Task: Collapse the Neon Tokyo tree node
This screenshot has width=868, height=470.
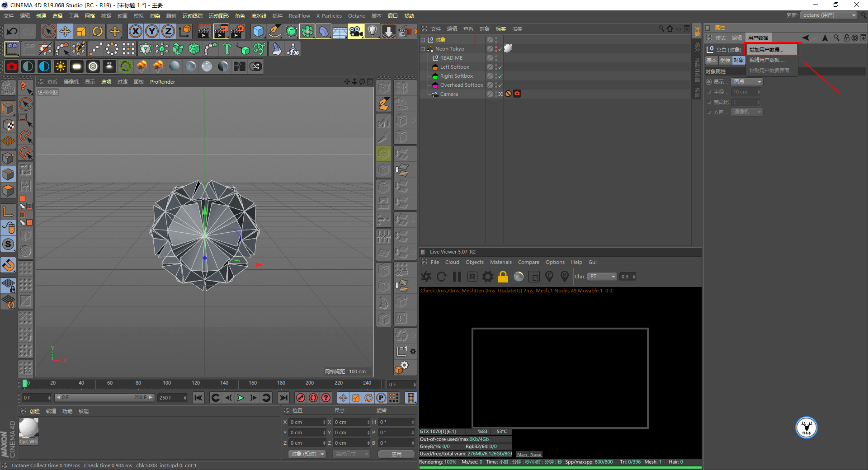Action: pos(423,49)
